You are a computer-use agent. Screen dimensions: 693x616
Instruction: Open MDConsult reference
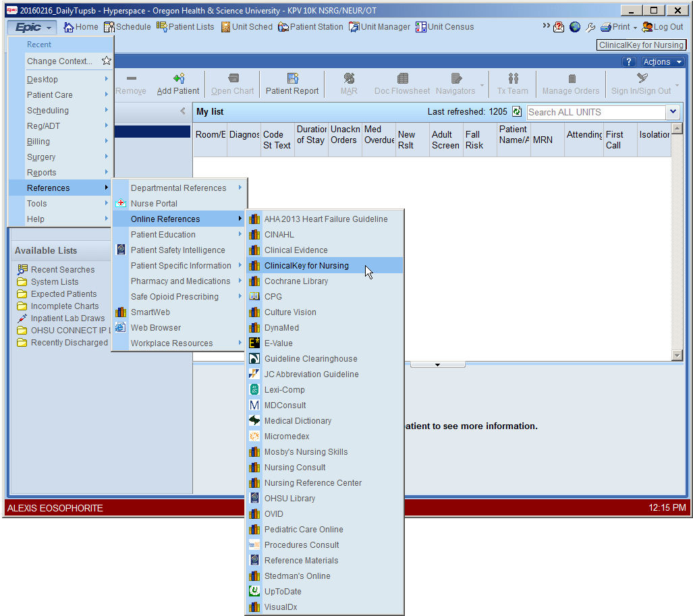325,405
